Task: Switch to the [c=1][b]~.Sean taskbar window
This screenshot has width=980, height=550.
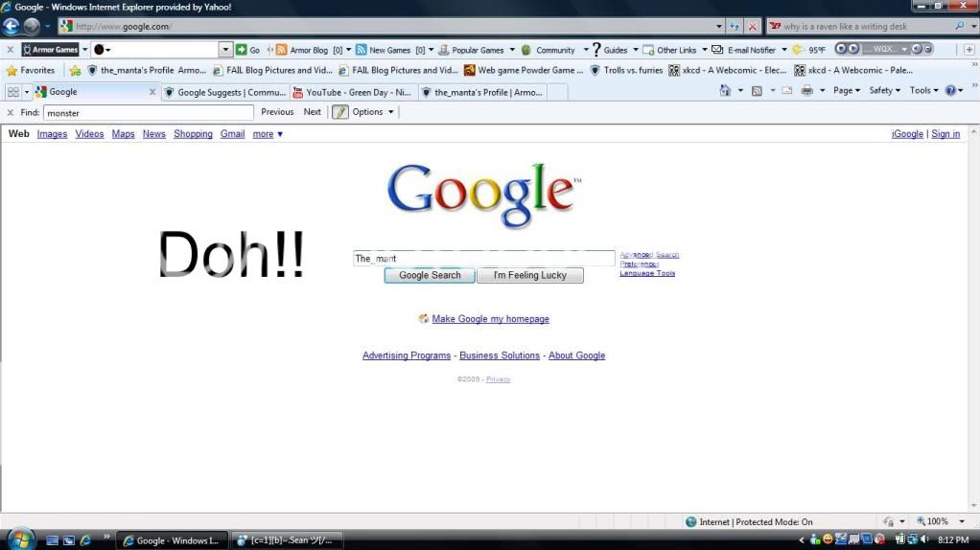Action: [x=287, y=540]
